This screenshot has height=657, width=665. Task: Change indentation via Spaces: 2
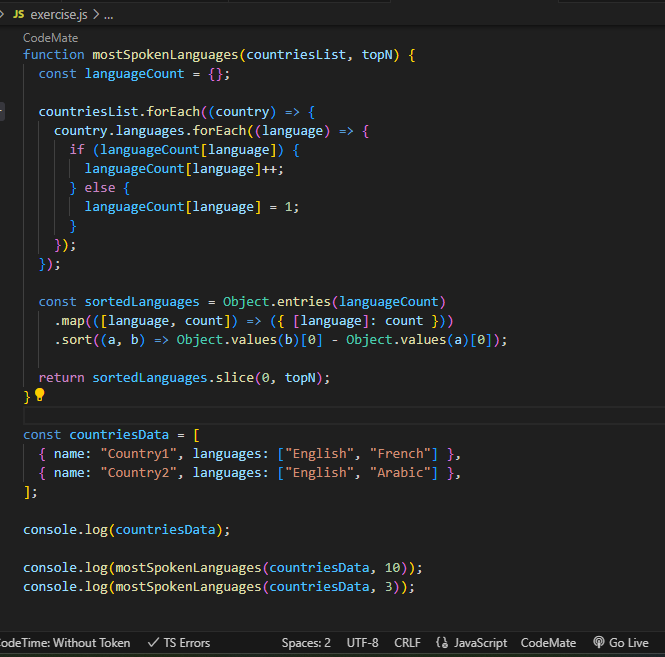coord(306,643)
